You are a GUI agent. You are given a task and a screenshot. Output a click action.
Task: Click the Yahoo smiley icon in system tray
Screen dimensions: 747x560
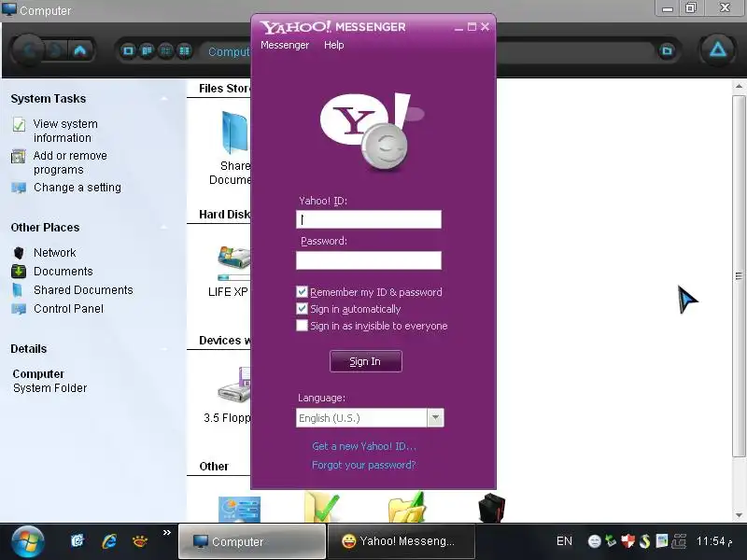click(594, 541)
